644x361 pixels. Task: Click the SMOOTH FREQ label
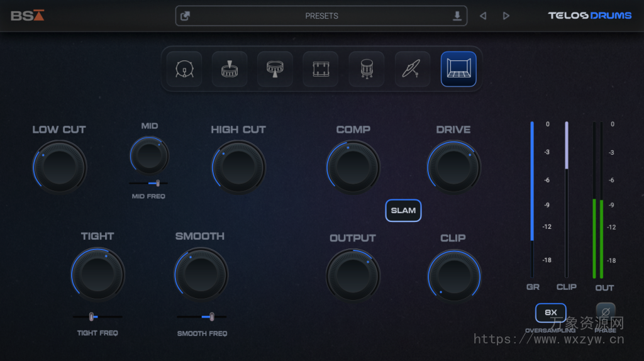[202, 333]
